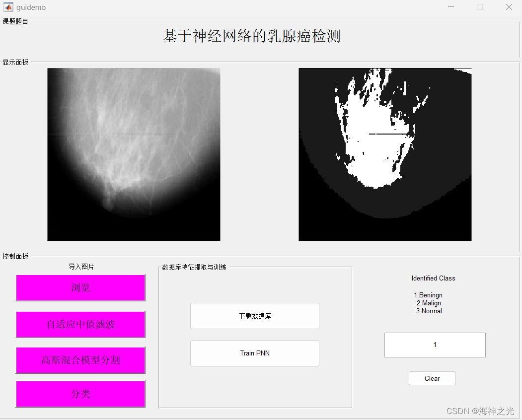Start Train PNN
Viewport: 522px width, 420px height.
tap(255, 353)
